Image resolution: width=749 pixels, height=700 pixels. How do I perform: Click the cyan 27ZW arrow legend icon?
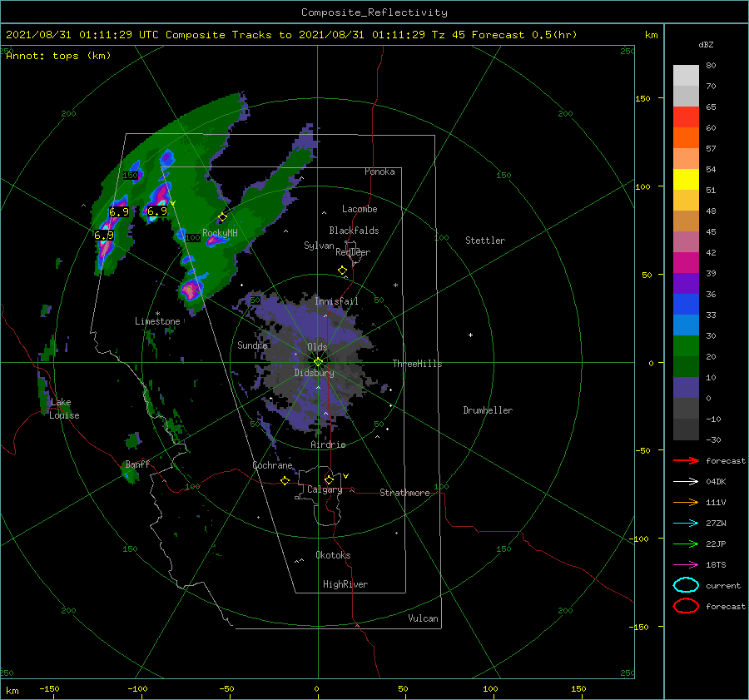[x=686, y=524]
